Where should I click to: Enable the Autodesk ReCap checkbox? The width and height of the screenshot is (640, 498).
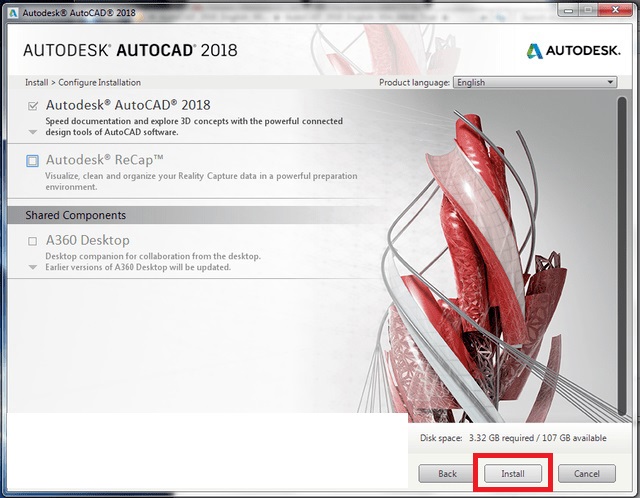pyautogui.click(x=33, y=161)
